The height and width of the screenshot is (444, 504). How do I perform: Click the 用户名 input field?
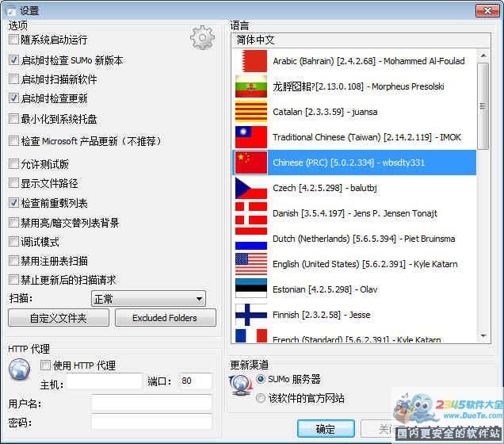(151, 403)
